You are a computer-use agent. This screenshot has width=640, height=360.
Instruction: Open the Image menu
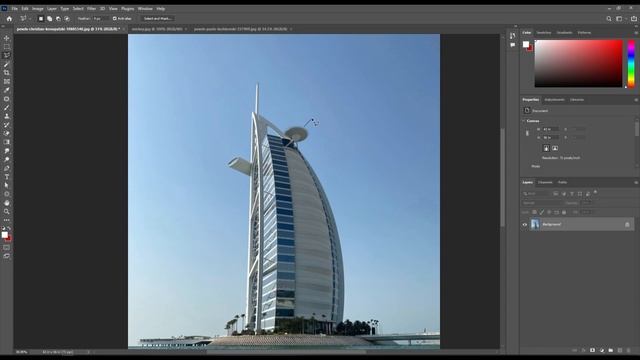pyautogui.click(x=38, y=9)
